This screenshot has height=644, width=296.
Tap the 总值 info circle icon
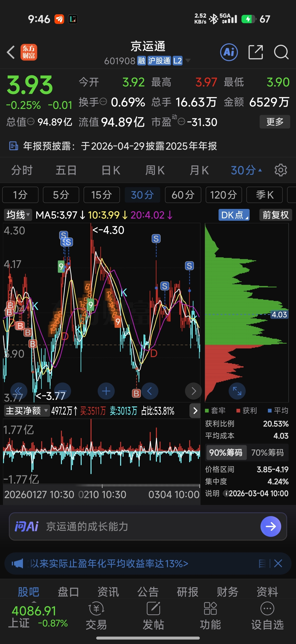pyautogui.click(x=31, y=121)
